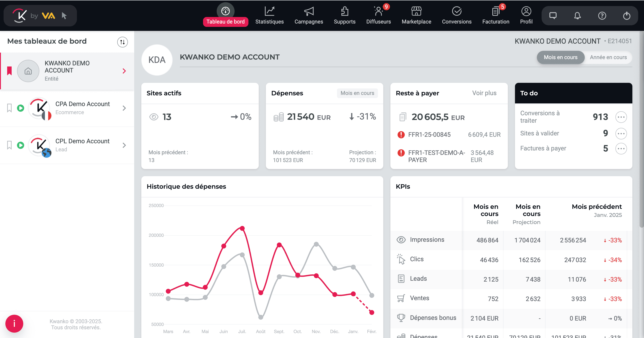Toggle bookmark on CPA Demo Account
The height and width of the screenshot is (338, 644).
click(9, 108)
